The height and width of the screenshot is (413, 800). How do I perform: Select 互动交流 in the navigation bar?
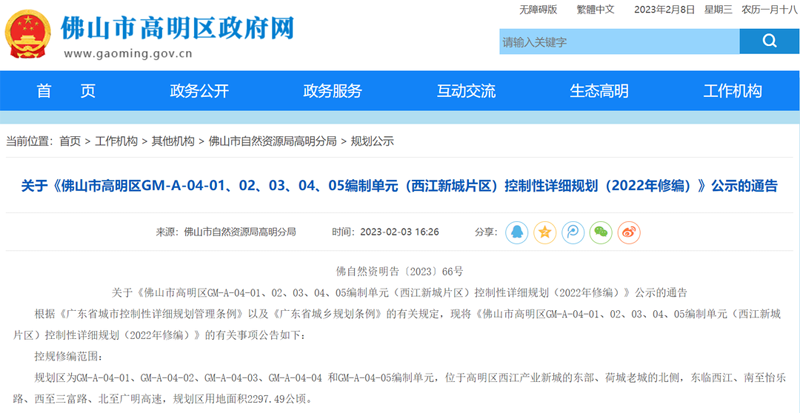coord(466,91)
